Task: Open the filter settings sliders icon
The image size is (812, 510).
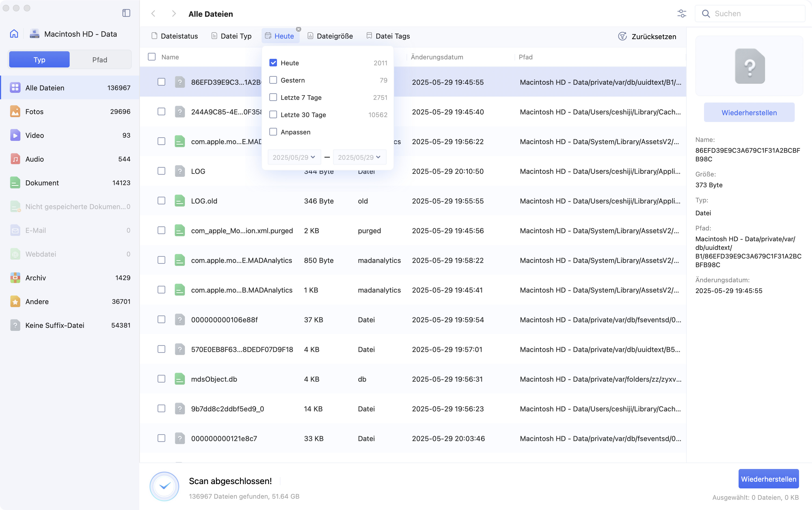Action: pos(682,13)
